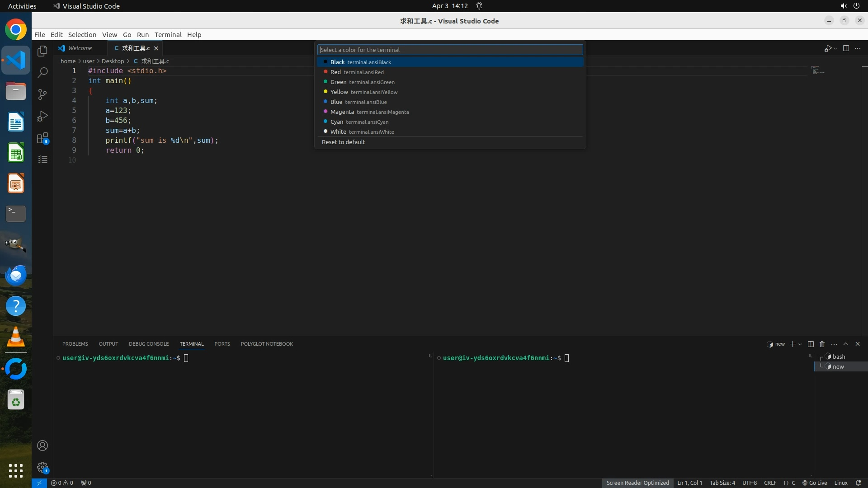Open the Search view icon

pyautogui.click(x=42, y=73)
